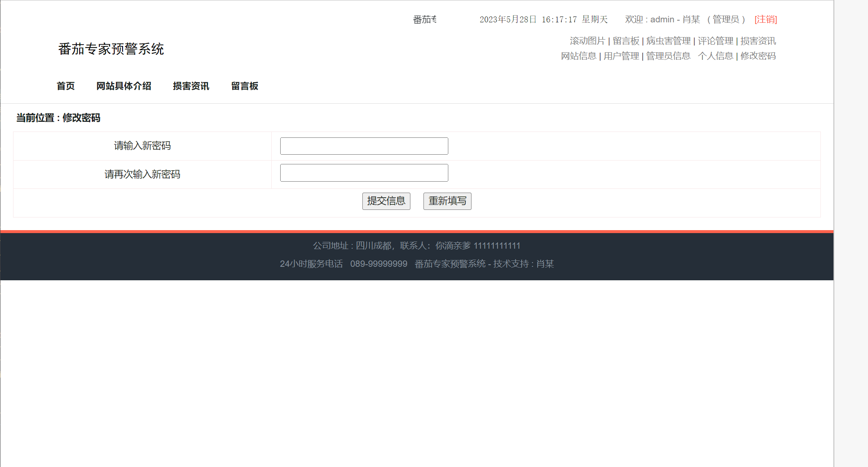Click the 重新填写 reset button
Viewport: 868px width, 467px height.
click(x=447, y=201)
